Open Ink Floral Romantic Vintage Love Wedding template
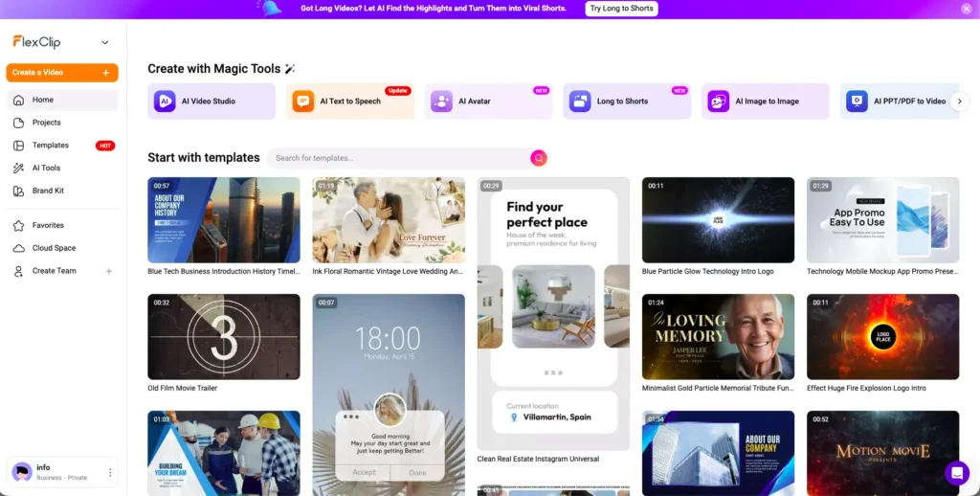 (389, 220)
